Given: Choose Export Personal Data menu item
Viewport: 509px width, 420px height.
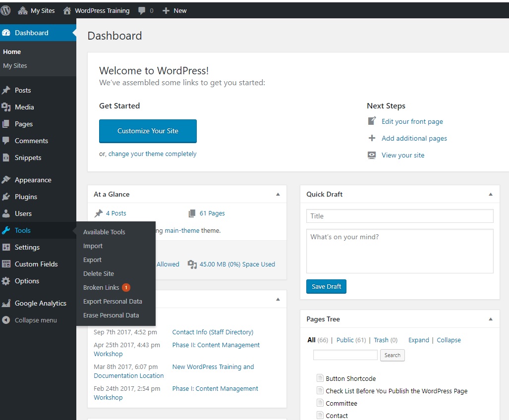Looking at the screenshot, I should tap(113, 301).
